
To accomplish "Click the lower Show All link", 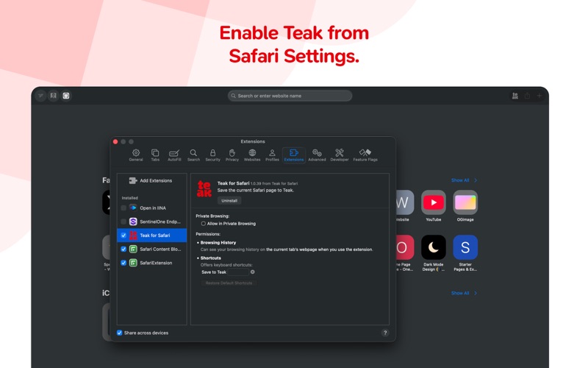I will click(x=464, y=293).
